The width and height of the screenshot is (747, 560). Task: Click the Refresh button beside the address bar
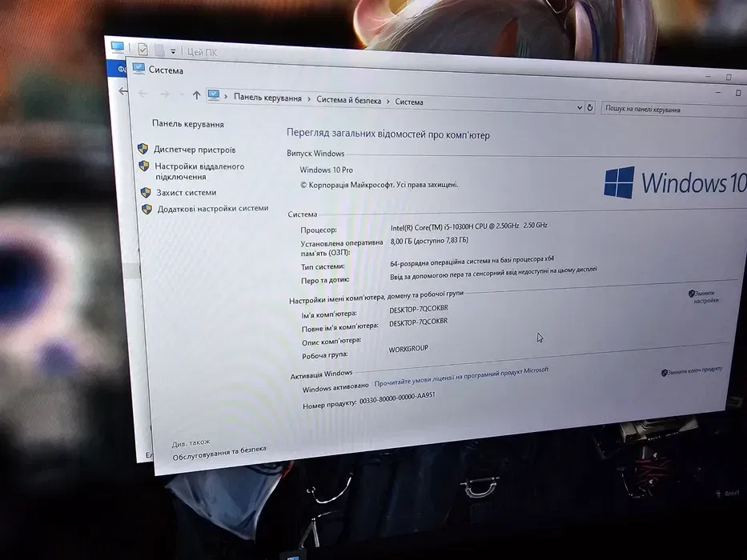click(590, 106)
